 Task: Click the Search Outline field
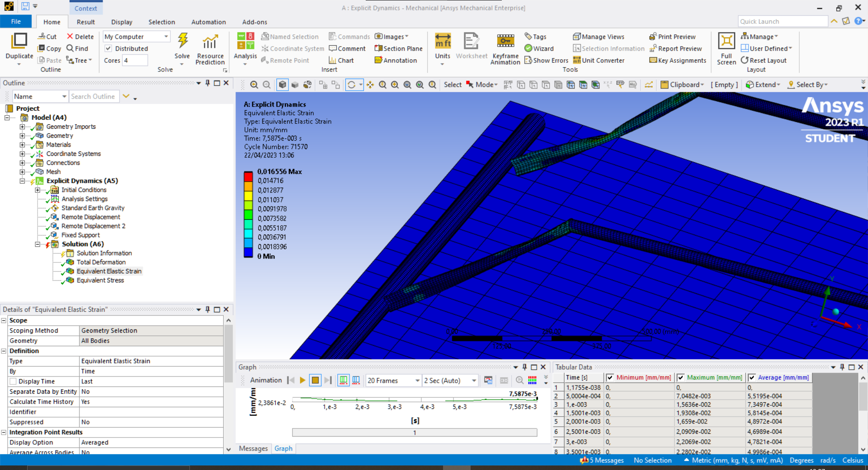pyautogui.click(x=93, y=96)
